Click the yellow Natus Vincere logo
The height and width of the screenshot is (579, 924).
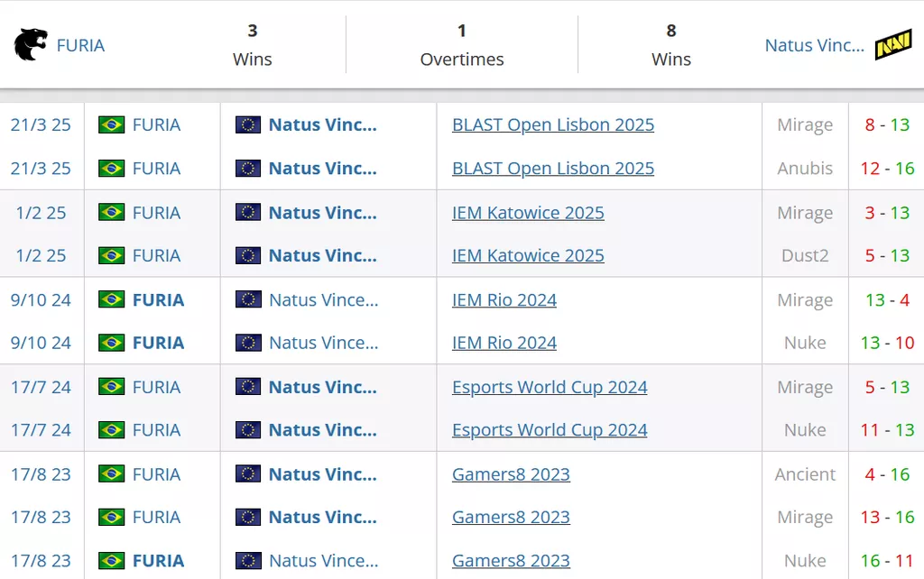[x=892, y=45]
